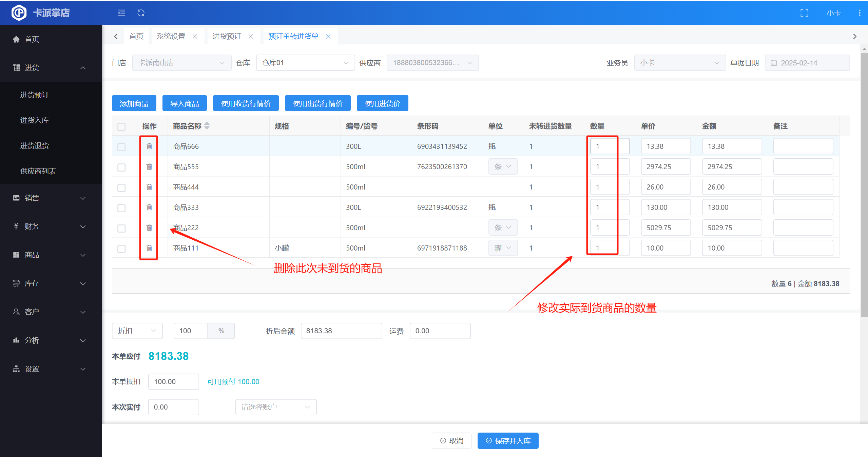Screen dimensions: 868x457
Task: Click trash icon for 商品333 row
Action: coord(149,207)
